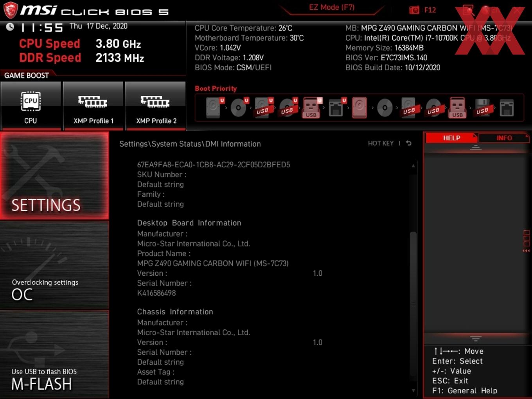Switch to the INFO tab
Viewport: 532px width, 399px height.
pyautogui.click(x=504, y=138)
